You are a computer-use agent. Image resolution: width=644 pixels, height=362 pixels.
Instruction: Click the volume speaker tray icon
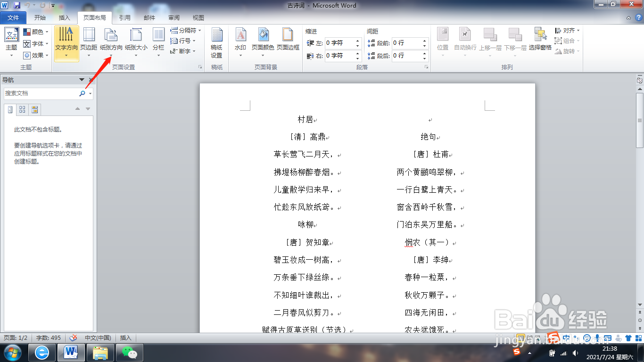click(x=575, y=353)
